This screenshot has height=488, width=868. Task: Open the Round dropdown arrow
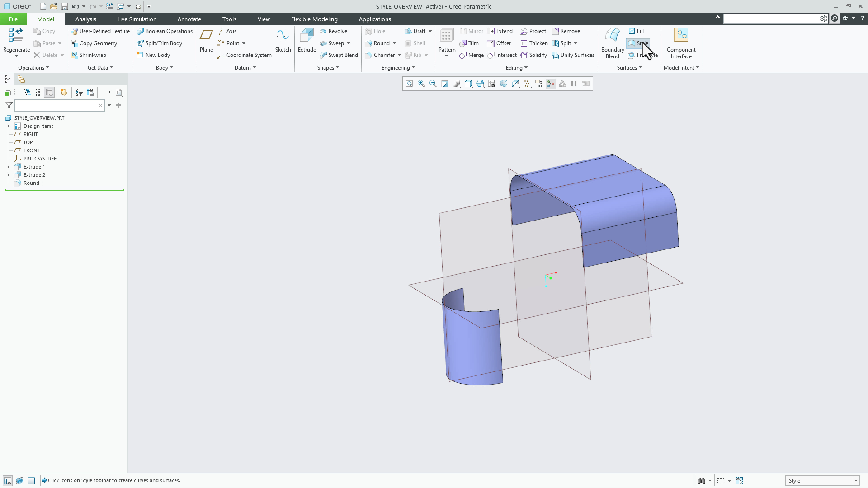click(x=395, y=43)
